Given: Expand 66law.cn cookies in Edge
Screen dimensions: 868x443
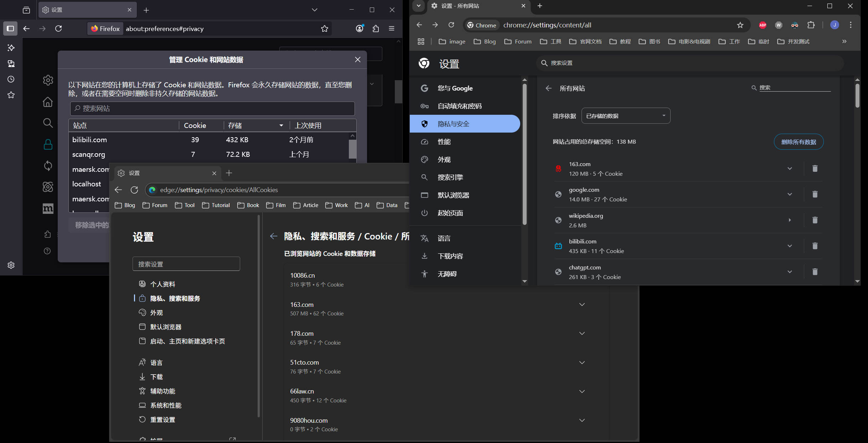Looking at the screenshot, I should pos(582,391).
